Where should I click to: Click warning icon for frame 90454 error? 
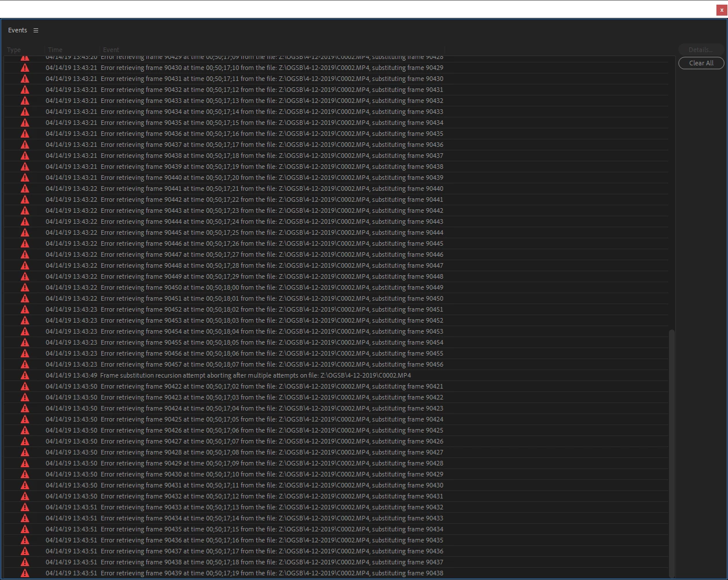pyautogui.click(x=25, y=331)
